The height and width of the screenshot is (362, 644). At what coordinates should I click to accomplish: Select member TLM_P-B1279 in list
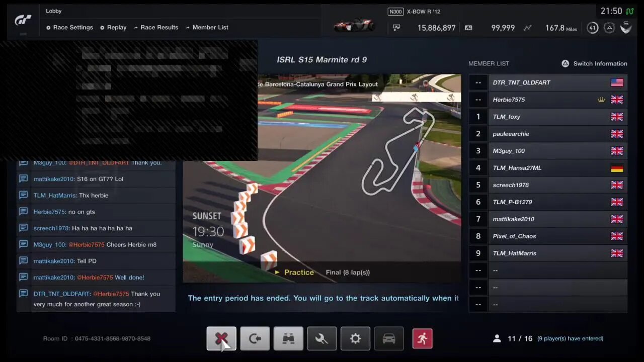548,202
